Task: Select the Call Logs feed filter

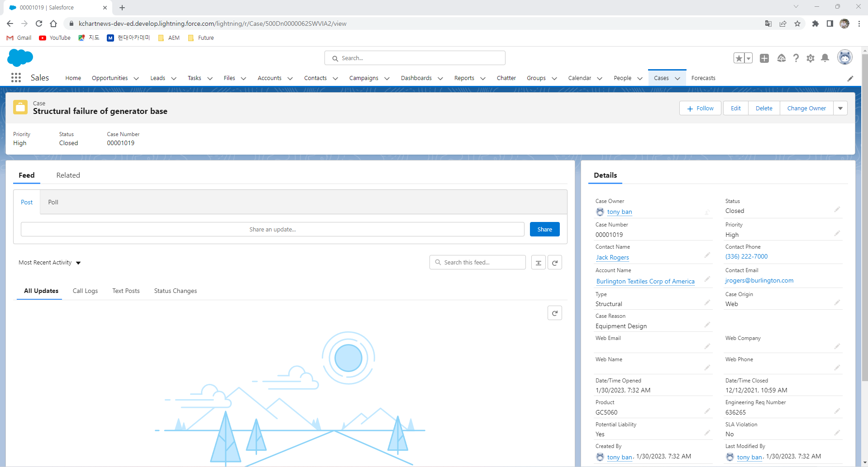Action: [86, 291]
